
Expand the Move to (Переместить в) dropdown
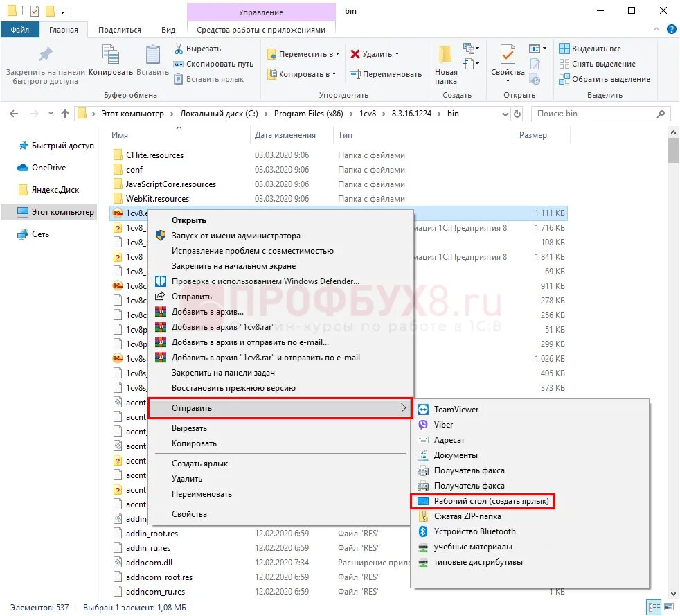337,54
